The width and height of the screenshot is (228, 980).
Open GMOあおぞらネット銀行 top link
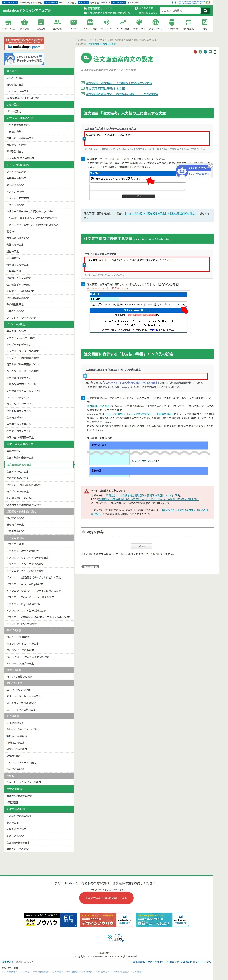point(31,2)
